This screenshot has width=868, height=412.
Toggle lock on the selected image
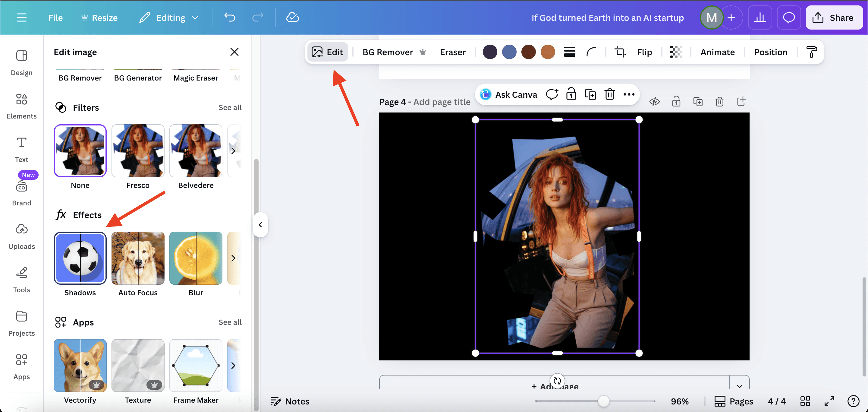(x=571, y=94)
